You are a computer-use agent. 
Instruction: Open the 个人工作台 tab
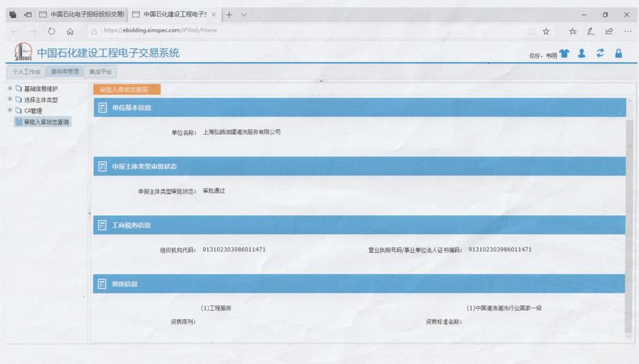[x=26, y=72]
